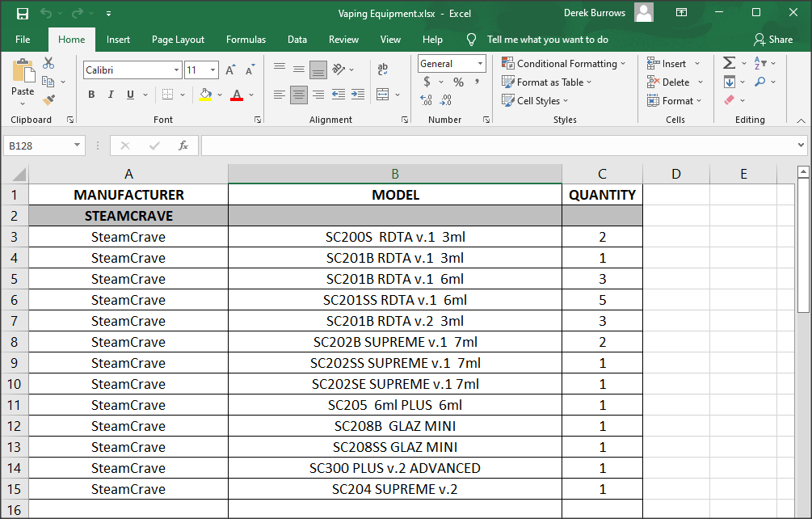Click the Save icon in title bar
The width and height of the screenshot is (812, 519).
coord(23,14)
